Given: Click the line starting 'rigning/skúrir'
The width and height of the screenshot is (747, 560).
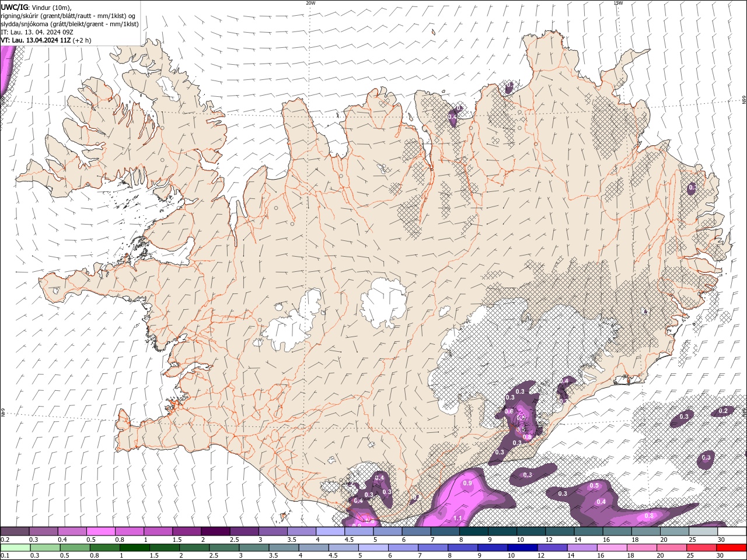Looking at the screenshot, I should click(x=68, y=15).
